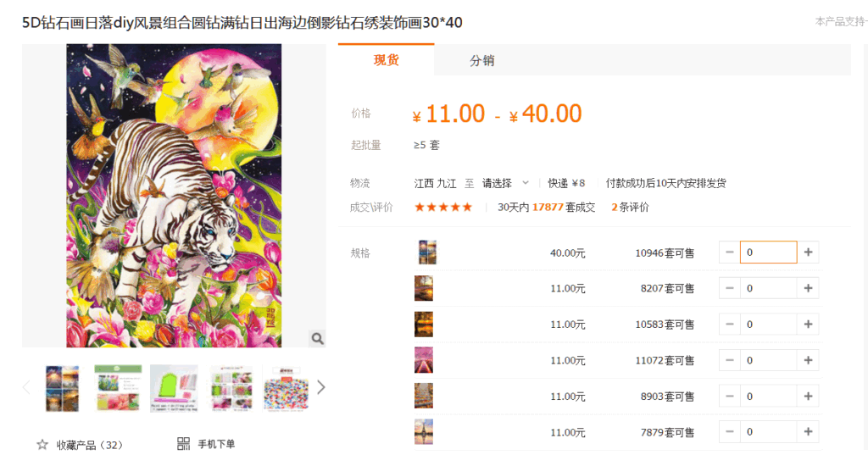This screenshot has height=455, width=868.
Task: Open the 2条评价 reviews link
Action: tap(630, 207)
